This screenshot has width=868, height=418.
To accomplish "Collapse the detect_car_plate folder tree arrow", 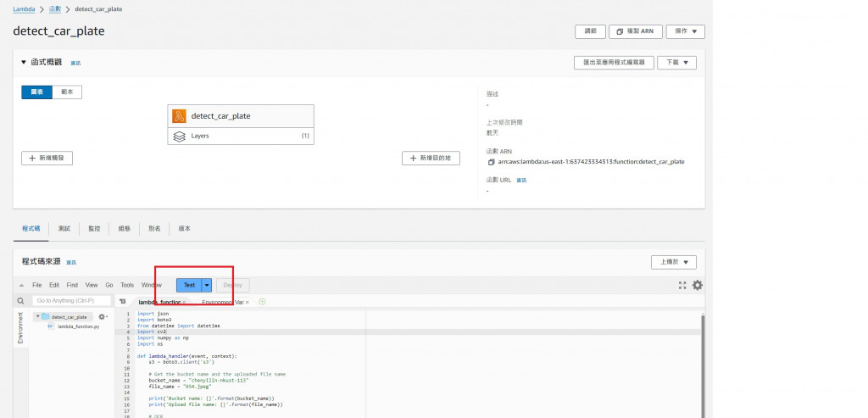I will pos(37,317).
